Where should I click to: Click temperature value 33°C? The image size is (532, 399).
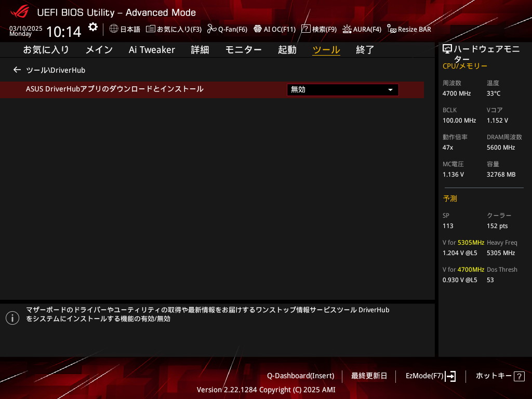point(494,94)
